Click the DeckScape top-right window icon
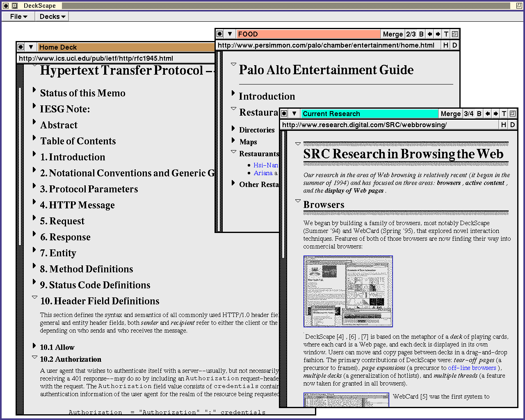This screenshot has width=525, height=420. 518,6
